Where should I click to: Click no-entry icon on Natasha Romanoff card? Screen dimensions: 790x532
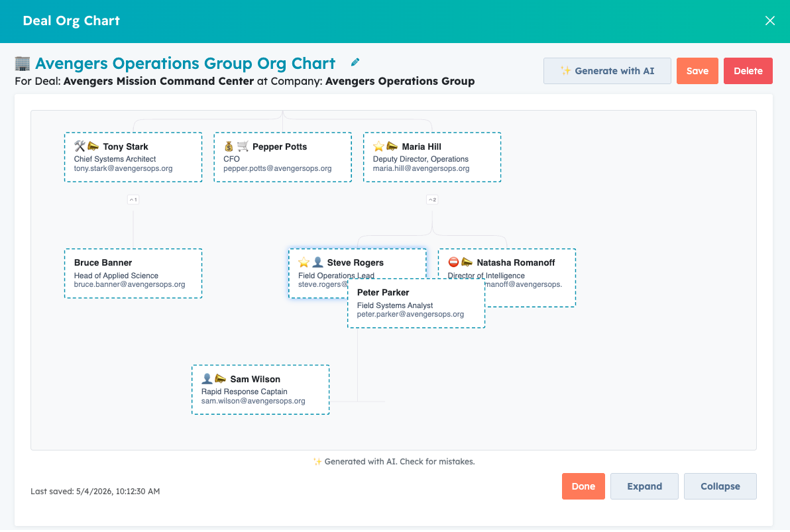click(x=453, y=262)
